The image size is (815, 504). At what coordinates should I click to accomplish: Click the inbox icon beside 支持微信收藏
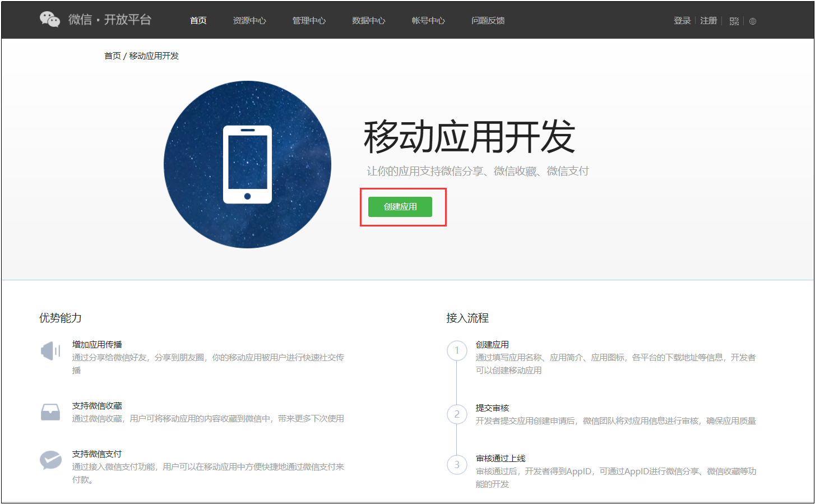point(50,412)
